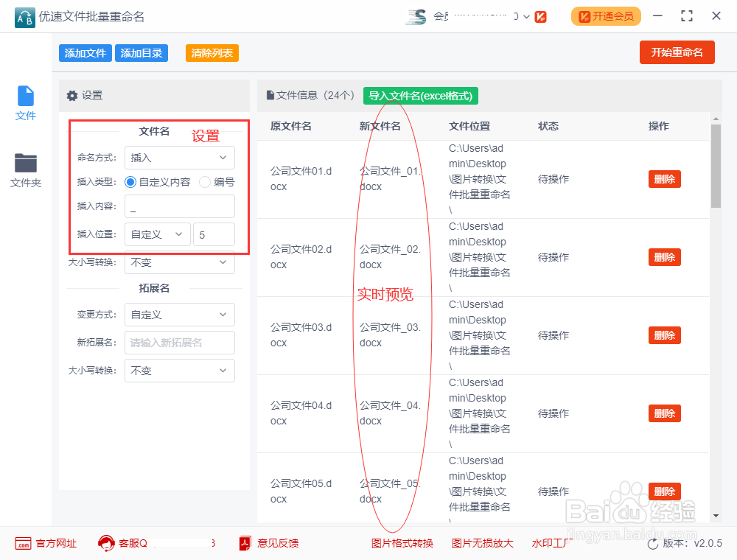Open the 变更方式 extension dropdown

180,315
